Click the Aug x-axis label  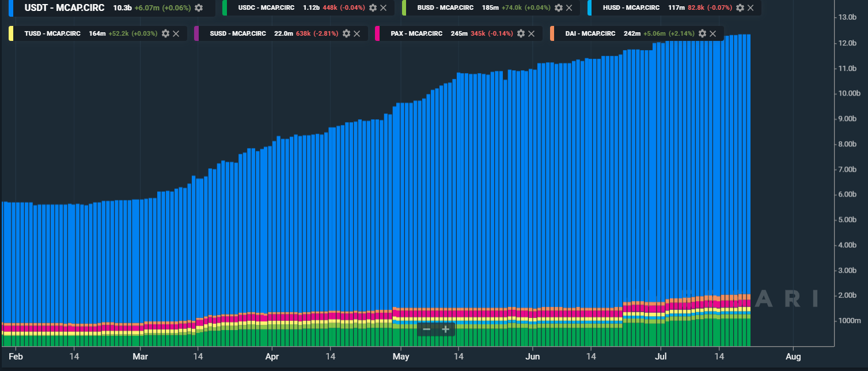coord(793,357)
